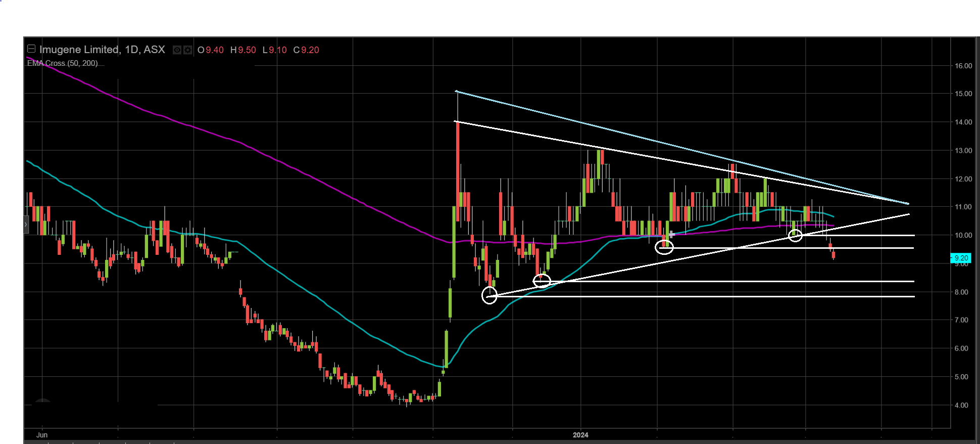Click the close value C 9.20
The image size is (980, 444).
(306, 50)
